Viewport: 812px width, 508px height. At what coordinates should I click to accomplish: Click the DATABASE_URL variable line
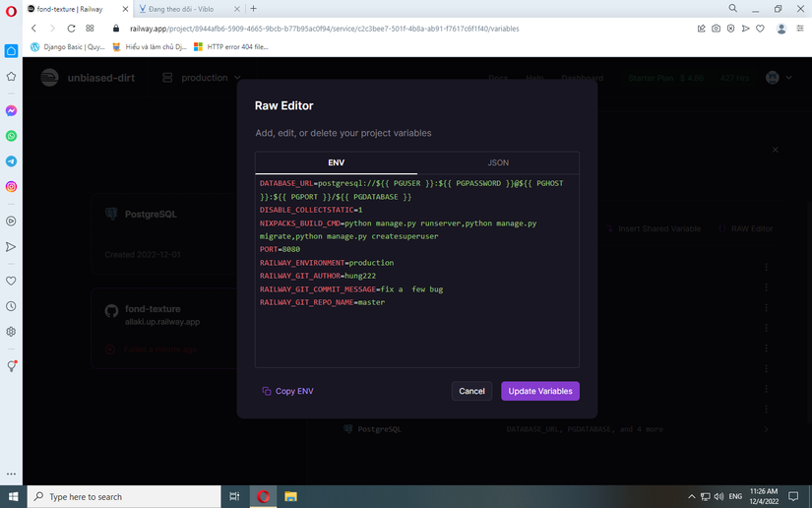pyautogui.click(x=411, y=190)
